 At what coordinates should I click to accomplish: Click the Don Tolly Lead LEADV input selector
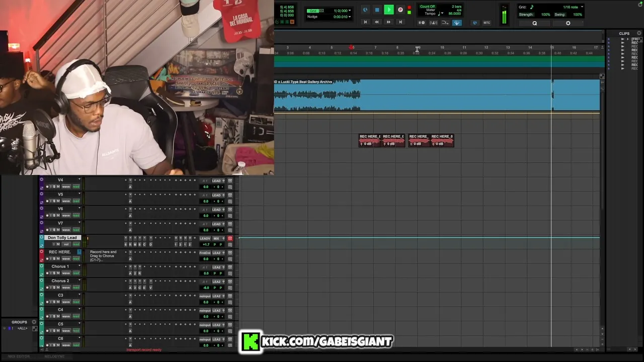(205, 238)
